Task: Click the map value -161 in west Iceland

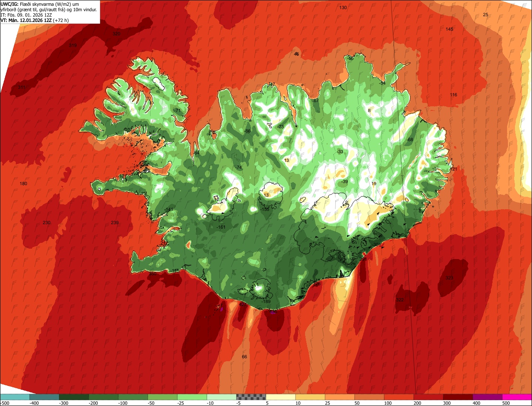Action: click(x=222, y=227)
